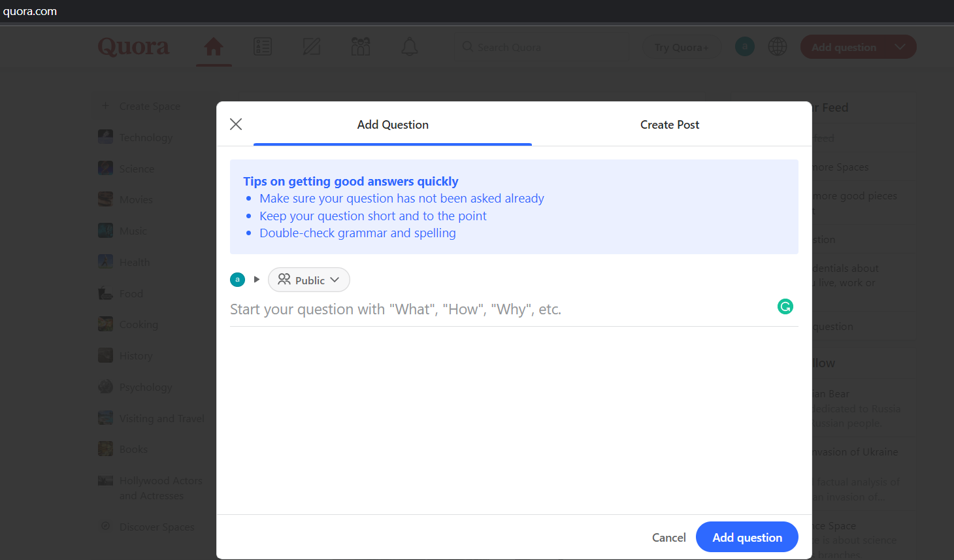Click Discover Spaces in the sidebar
Viewport: 954px width, 560px height.
(157, 527)
